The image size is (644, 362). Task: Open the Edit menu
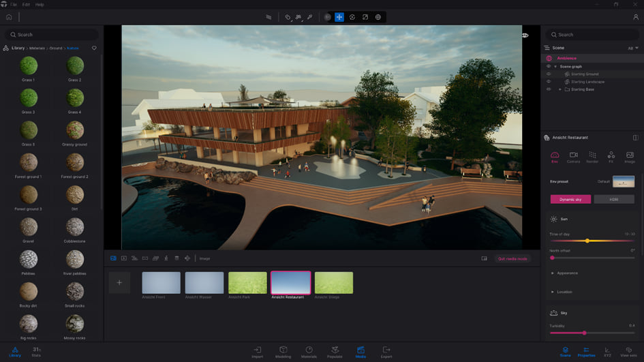[x=25, y=5]
